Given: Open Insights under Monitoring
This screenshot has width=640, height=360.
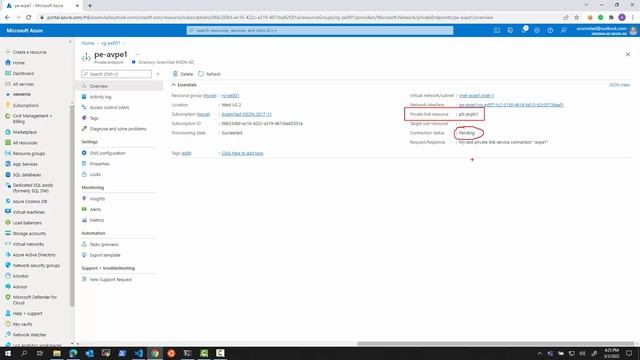Looking at the screenshot, I should [97, 199].
